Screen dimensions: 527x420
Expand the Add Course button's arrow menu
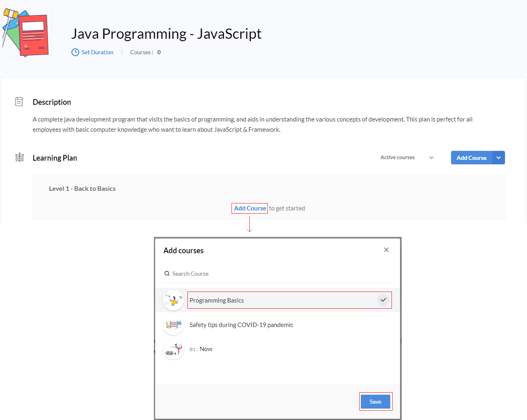point(498,158)
